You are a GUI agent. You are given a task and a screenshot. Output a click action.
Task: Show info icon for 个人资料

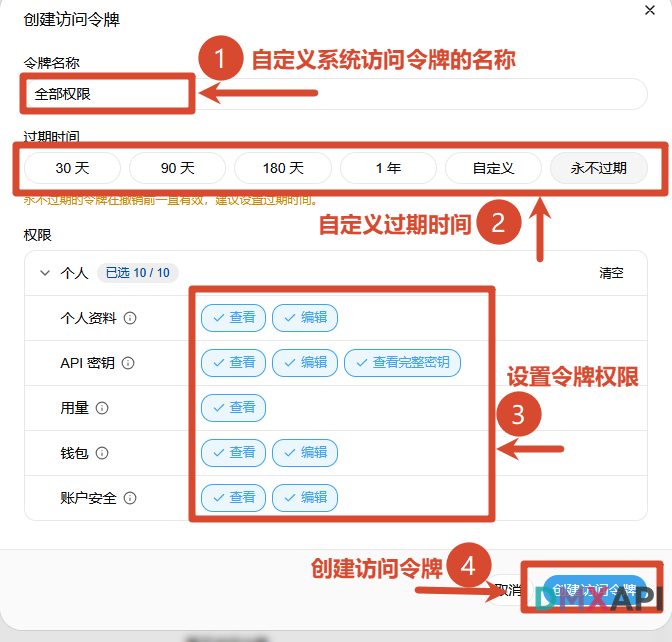(x=130, y=318)
